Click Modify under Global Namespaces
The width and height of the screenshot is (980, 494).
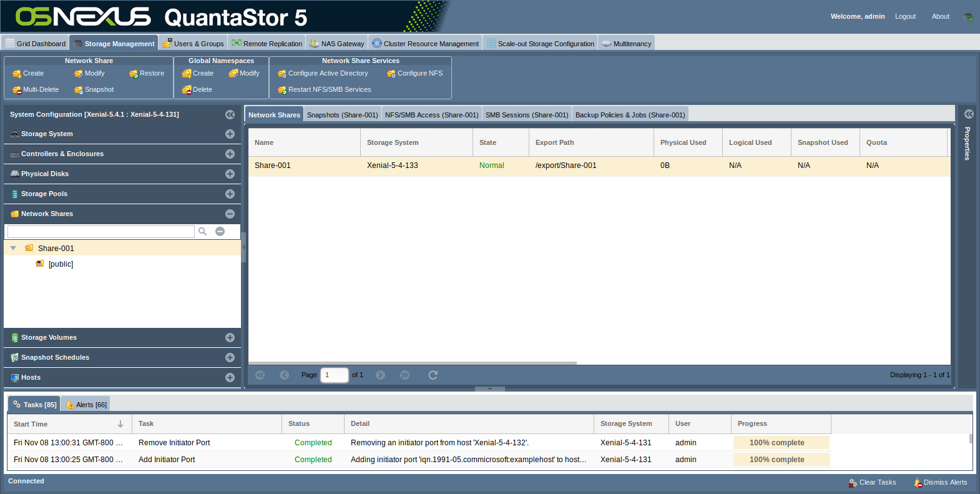coord(244,74)
